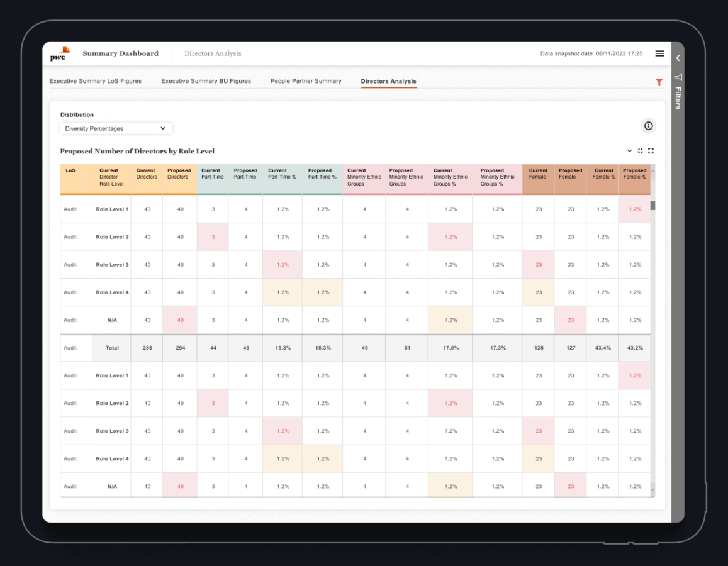Click the funnel icon in the Filters sidebar

click(678, 77)
